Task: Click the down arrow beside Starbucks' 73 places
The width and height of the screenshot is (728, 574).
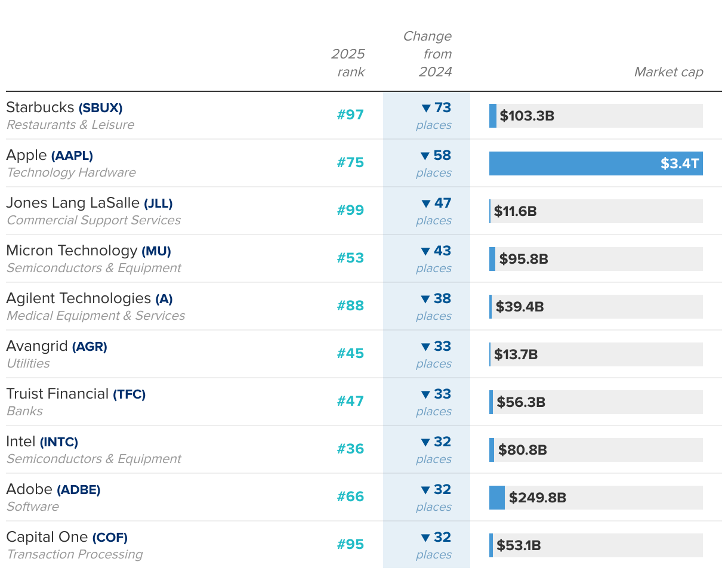Action: coord(426,108)
